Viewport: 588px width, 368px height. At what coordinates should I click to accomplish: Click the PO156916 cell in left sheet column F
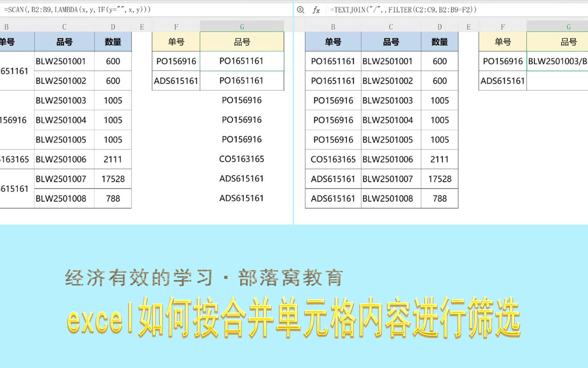176,61
